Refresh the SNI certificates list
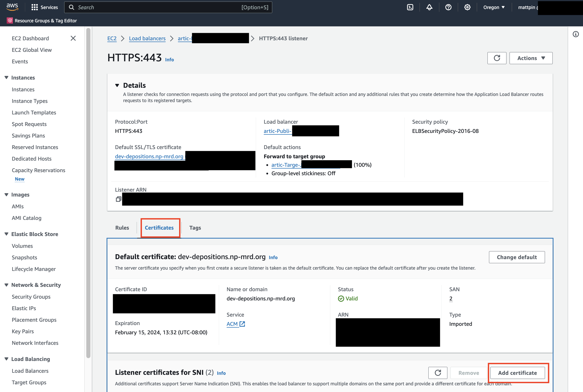Image resolution: width=583 pixels, height=392 pixels. 438,373
